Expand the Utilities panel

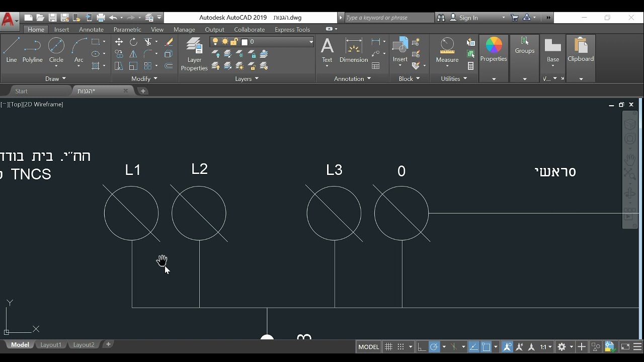[x=454, y=78]
